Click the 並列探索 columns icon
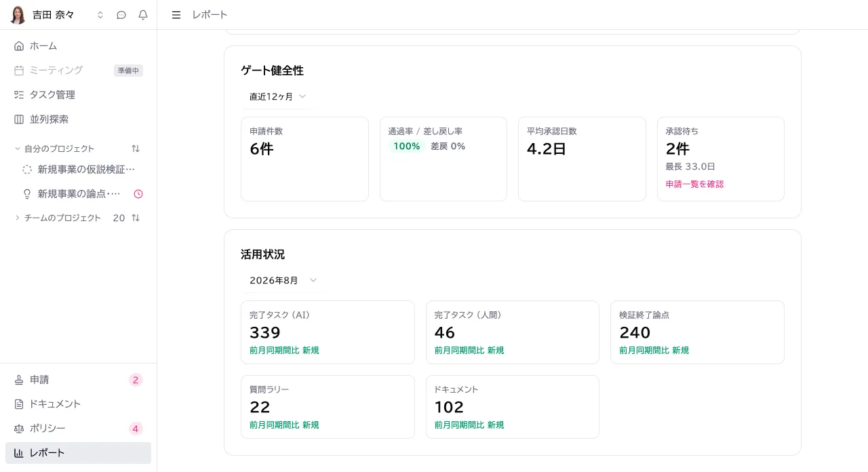This screenshot has height=472, width=868. point(19,119)
